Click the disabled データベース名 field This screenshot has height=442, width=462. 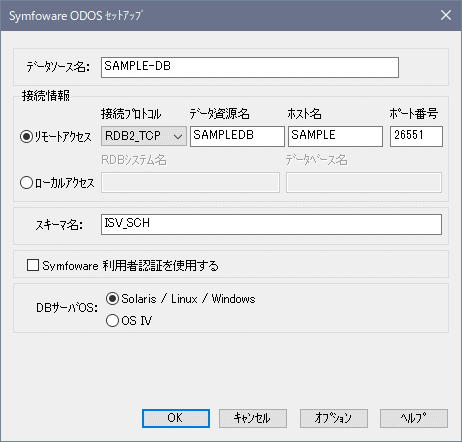pyautogui.click(x=364, y=182)
